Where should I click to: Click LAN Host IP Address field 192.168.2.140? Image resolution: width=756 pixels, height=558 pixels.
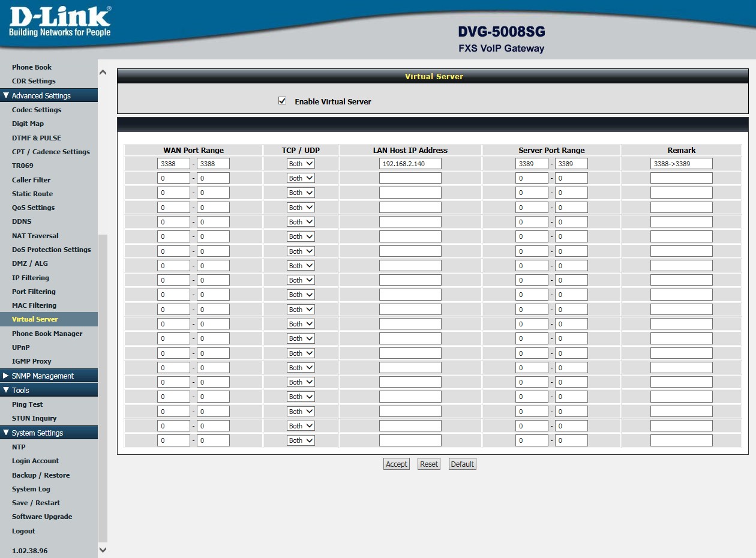pos(410,163)
